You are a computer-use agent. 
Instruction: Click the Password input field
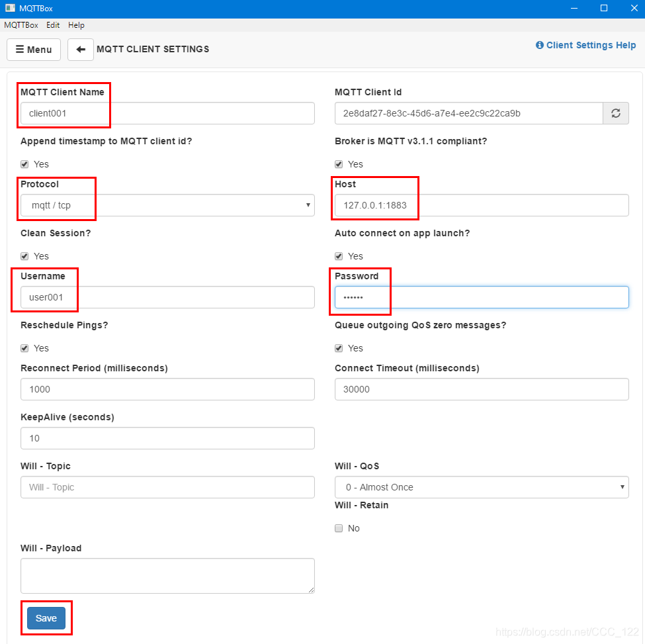coord(482,297)
